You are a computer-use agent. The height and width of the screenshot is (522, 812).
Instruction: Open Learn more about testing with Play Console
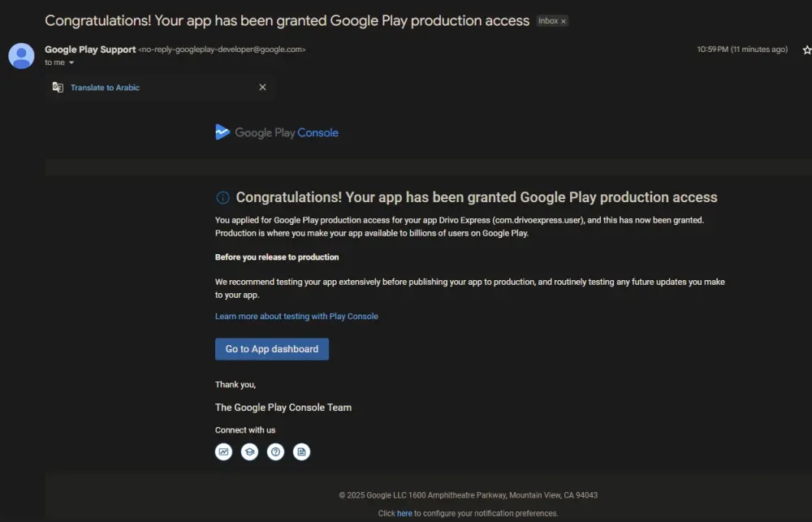296,316
